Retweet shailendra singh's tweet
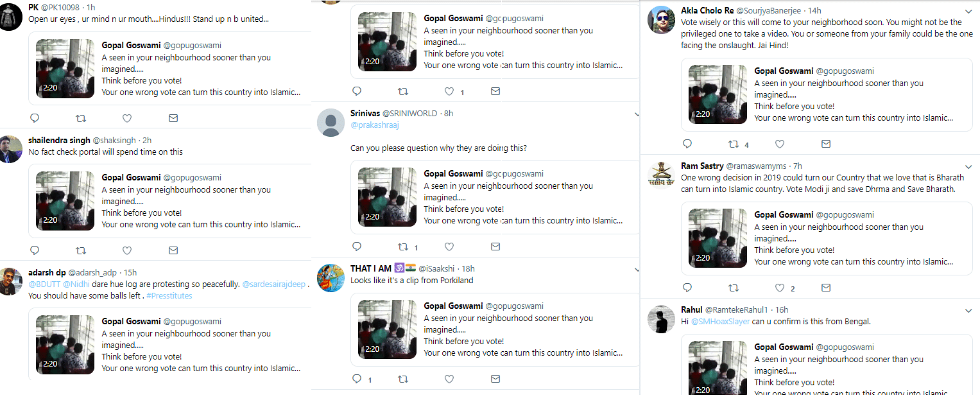This screenshot has height=400, width=980. click(81, 250)
